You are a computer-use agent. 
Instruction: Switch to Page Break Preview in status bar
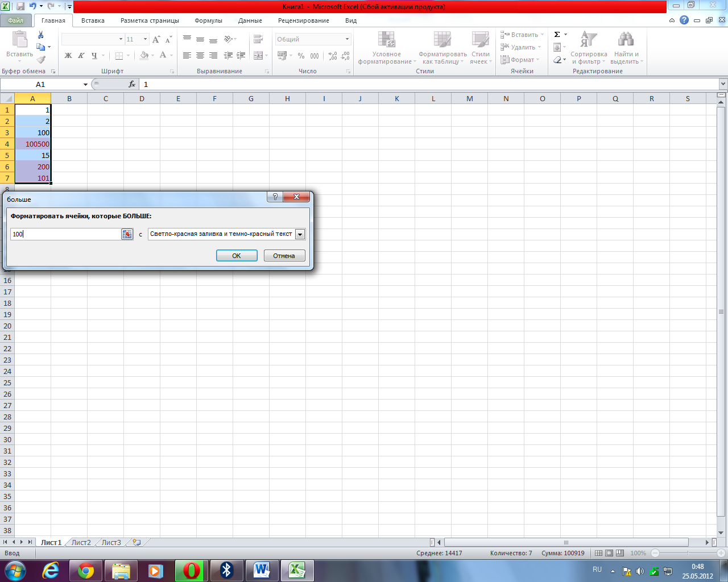620,553
